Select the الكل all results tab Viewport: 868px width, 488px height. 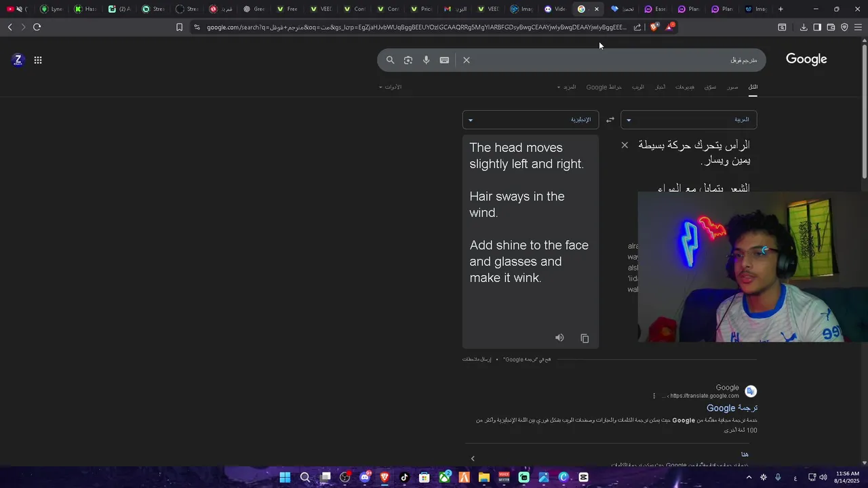pyautogui.click(x=753, y=87)
